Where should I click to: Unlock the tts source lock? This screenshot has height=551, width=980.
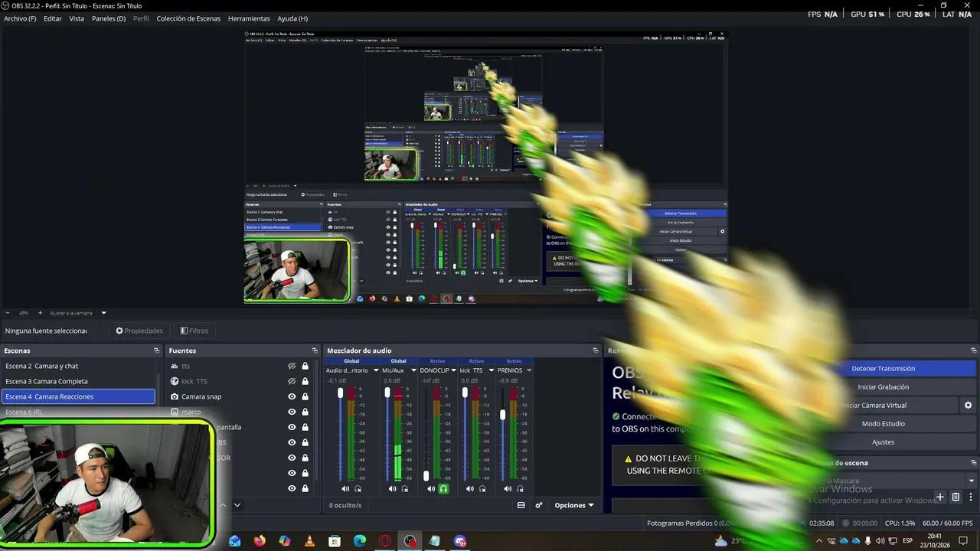coord(305,366)
